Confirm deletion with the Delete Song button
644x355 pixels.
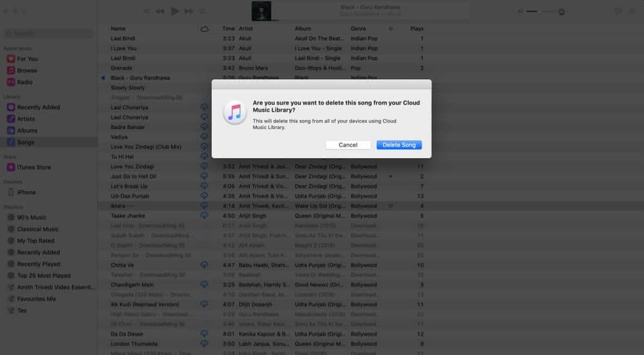[x=399, y=145]
